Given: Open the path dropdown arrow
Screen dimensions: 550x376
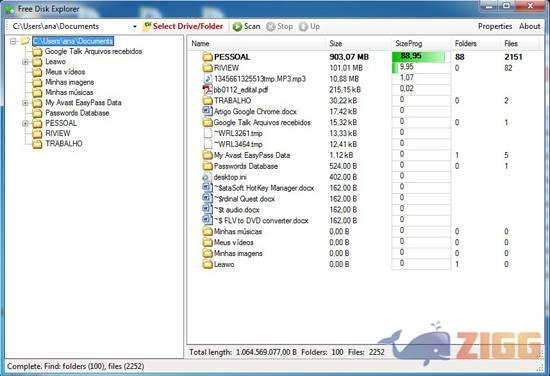Looking at the screenshot, I should coord(135,27).
